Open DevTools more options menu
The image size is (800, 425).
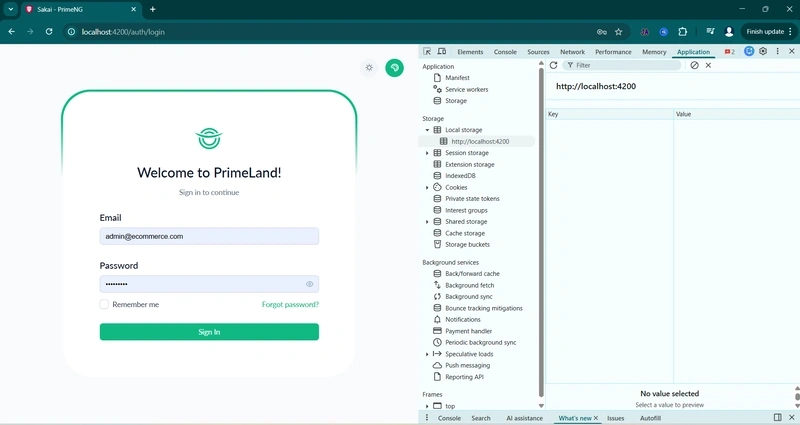[x=778, y=51]
